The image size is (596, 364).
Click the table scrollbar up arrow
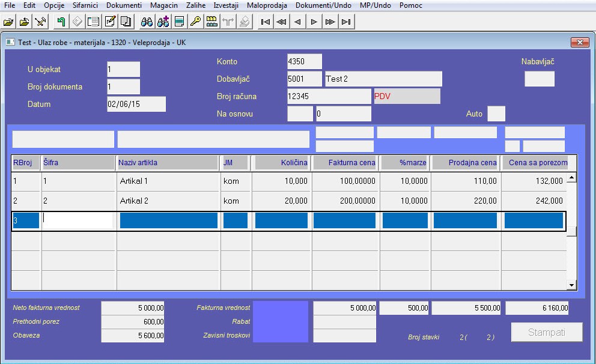(x=571, y=177)
